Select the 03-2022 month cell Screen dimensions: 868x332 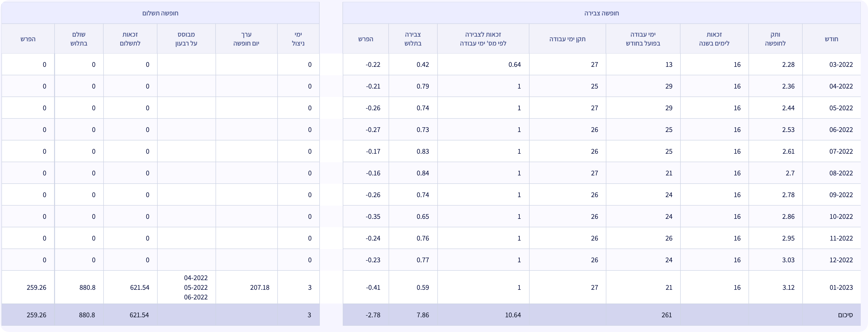[841, 64]
